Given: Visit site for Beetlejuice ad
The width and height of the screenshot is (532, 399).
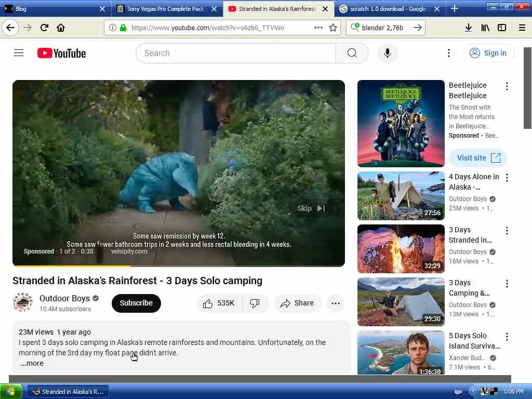Looking at the screenshot, I should click(478, 158).
